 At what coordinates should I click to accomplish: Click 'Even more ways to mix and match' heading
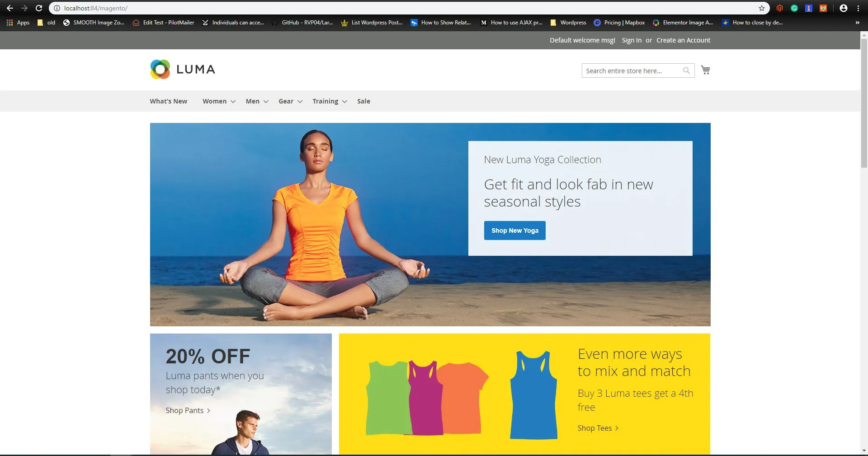(634, 362)
